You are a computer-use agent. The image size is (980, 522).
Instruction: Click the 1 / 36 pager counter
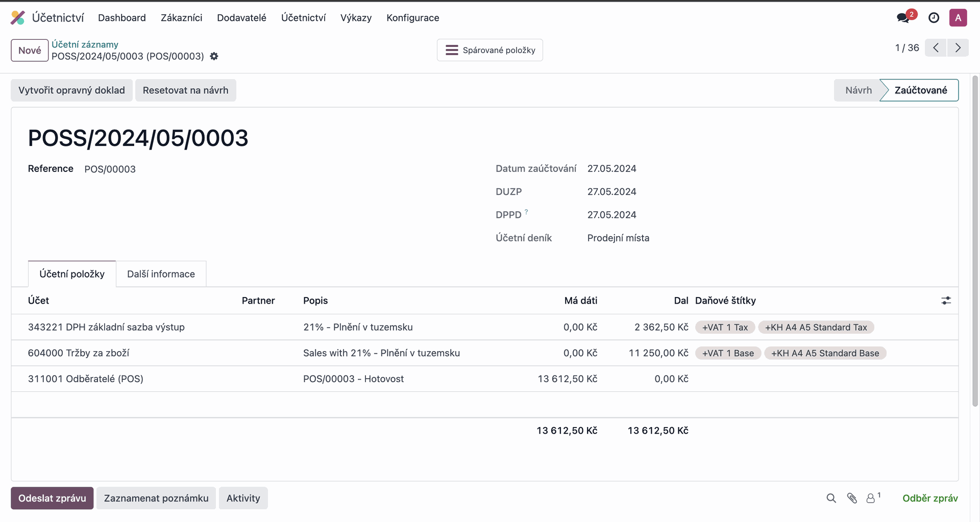(x=907, y=48)
